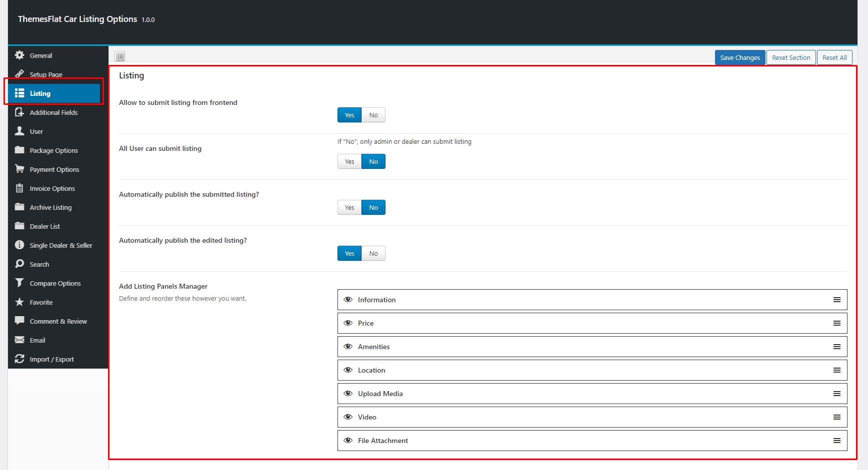Open the Dealer List section
The width and height of the screenshot is (868, 470).
click(58, 226)
